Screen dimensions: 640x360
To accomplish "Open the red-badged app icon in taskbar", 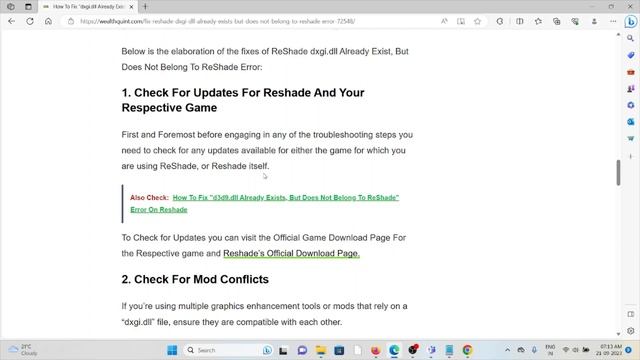I will 413,350.
